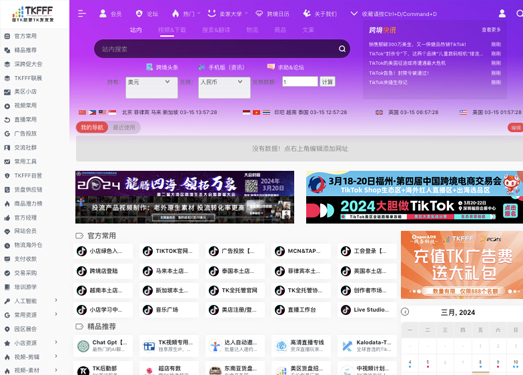523x375 pixels.
Task: Open the 会员 member menu item
Action: (x=110, y=14)
